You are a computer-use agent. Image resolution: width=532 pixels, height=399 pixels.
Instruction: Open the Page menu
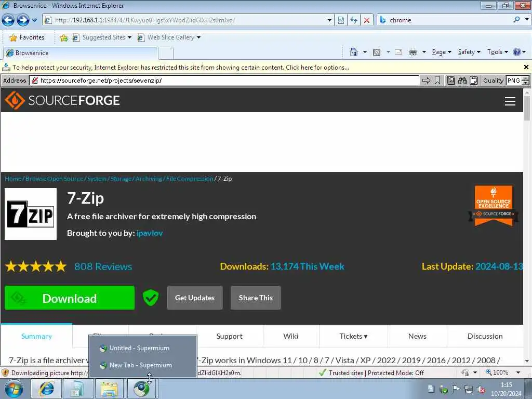[441, 52]
